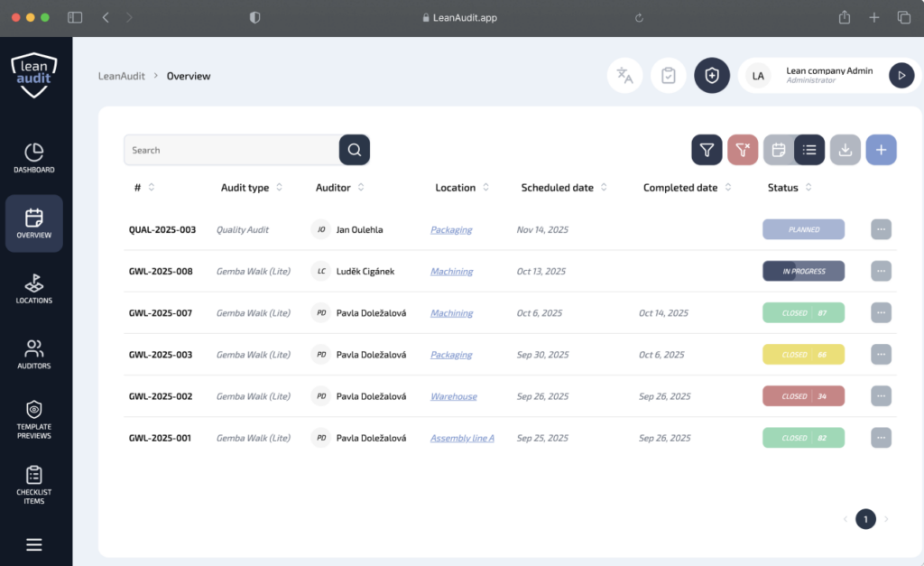
Task: Open the filter funnel button
Action: pos(707,150)
